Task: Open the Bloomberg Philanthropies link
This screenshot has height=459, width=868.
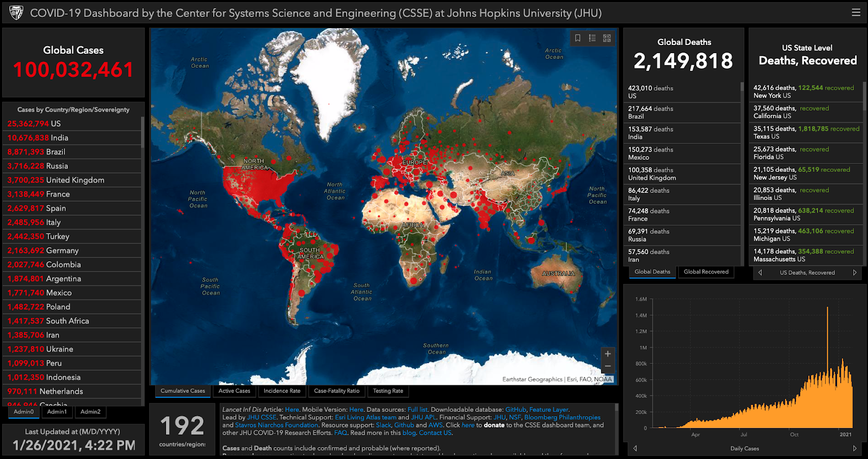Action: pyautogui.click(x=562, y=417)
